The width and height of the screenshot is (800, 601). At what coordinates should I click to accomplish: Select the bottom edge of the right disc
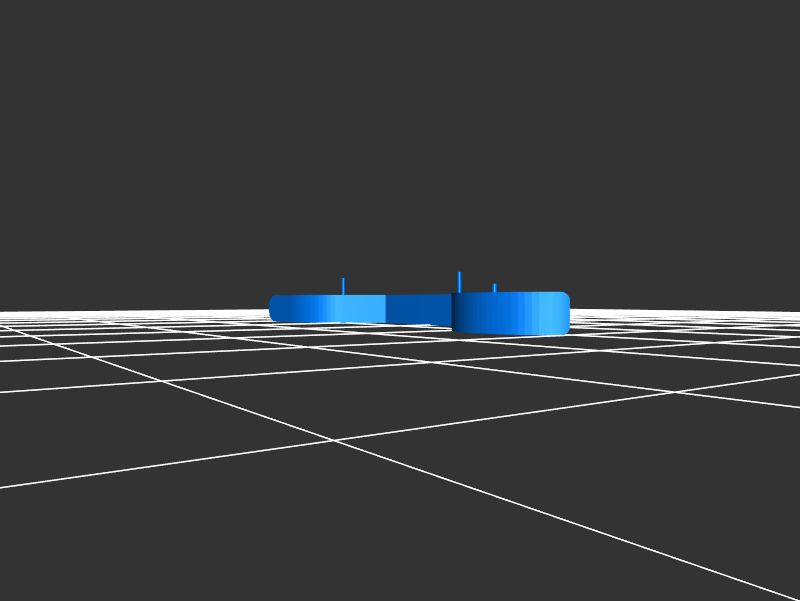(x=510, y=333)
